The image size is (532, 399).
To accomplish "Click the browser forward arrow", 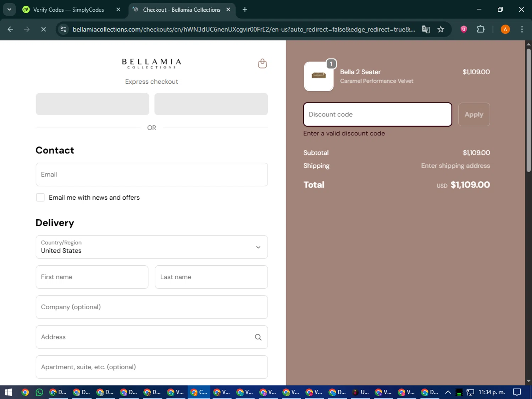I will [27, 29].
